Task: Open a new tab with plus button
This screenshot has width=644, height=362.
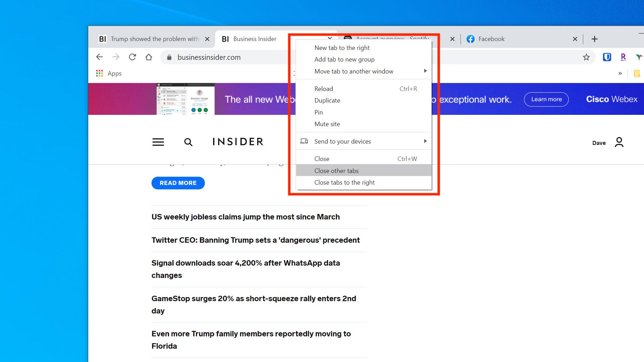Action: click(x=594, y=39)
